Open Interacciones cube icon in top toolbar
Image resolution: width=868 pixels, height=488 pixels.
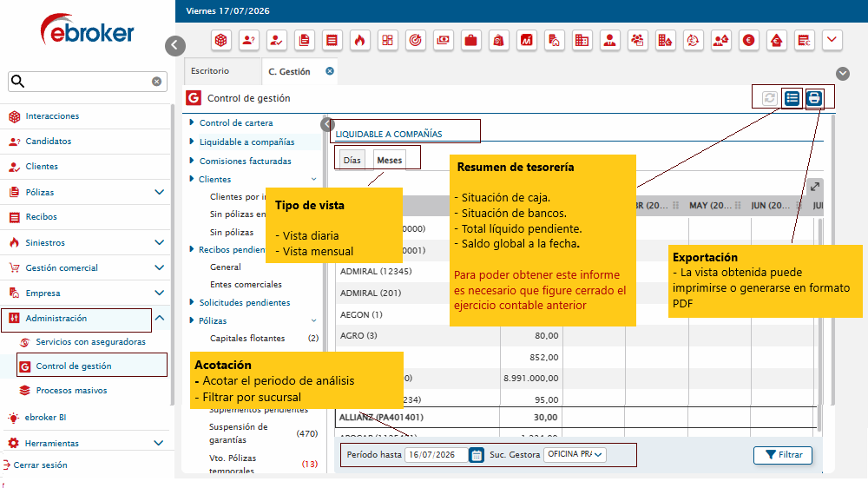pos(220,41)
